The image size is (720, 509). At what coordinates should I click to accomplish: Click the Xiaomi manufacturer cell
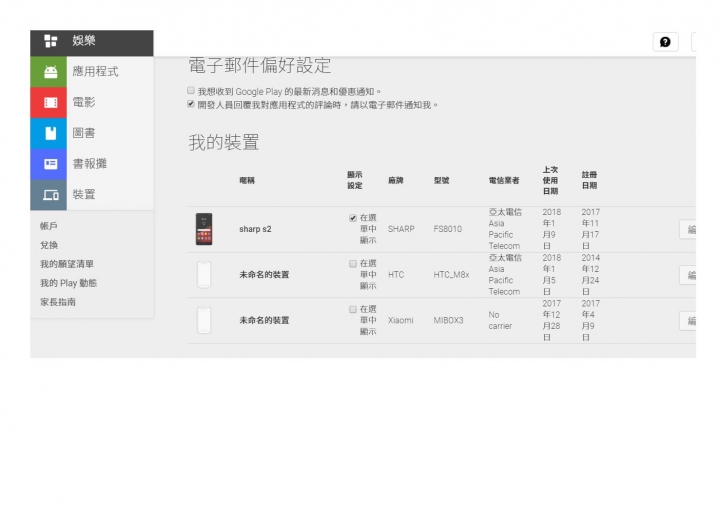coord(400,320)
